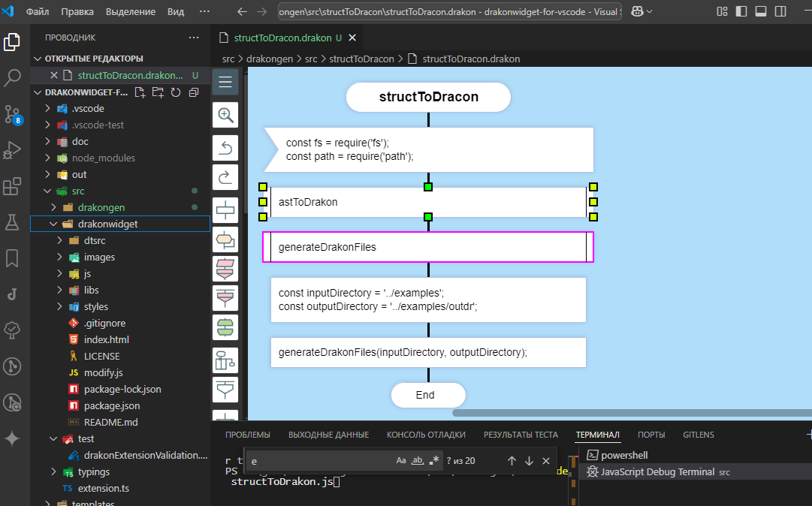The width and height of the screenshot is (812, 506).
Task: Toggle match case in terminal find box
Action: [401, 460]
